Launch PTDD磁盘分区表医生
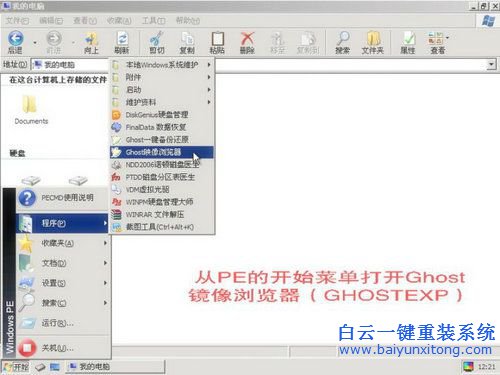 point(162,177)
